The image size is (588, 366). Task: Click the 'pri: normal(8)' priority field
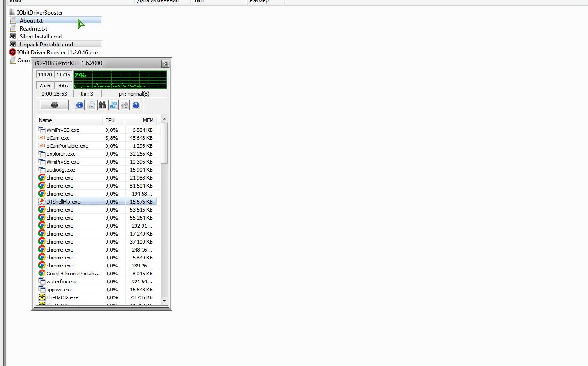coord(134,94)
